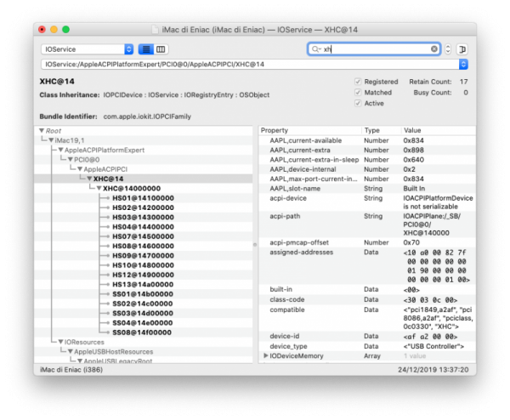Image resolution: width=510 pixels, height=420 pixels.
Task: Expand the IODeviceMemory property row
Action: click(x=266, y=355)
